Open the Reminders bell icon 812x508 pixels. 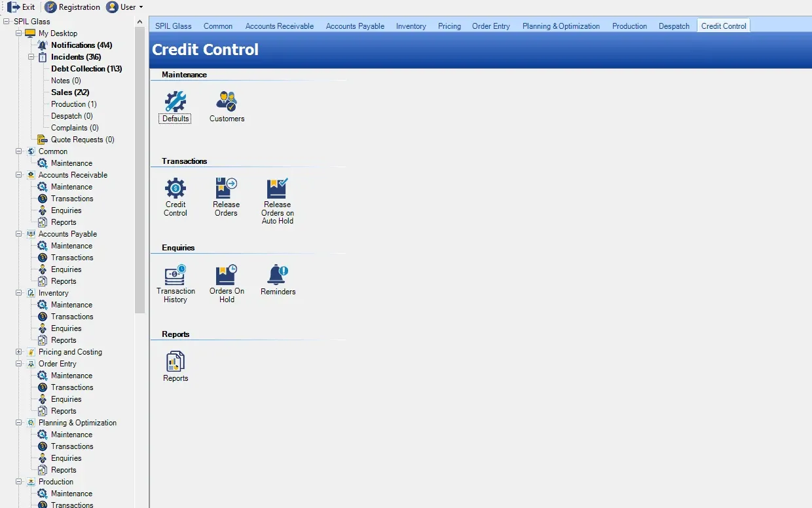pyautogui.click(x=278, y=280)
